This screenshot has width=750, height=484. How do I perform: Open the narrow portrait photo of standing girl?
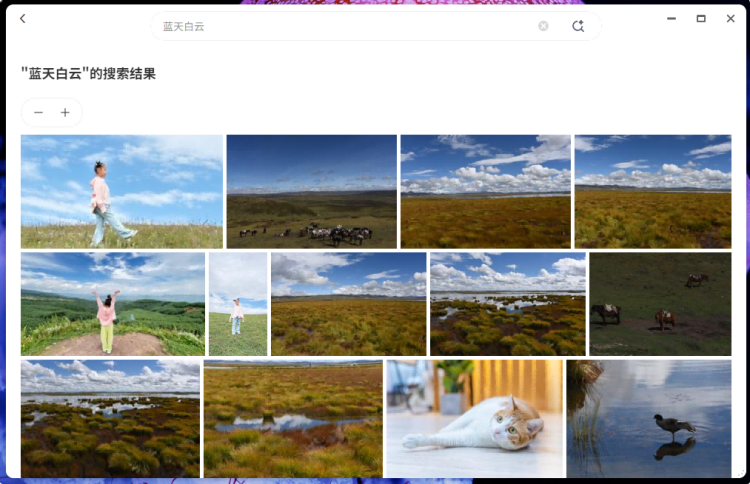(238, 303)
